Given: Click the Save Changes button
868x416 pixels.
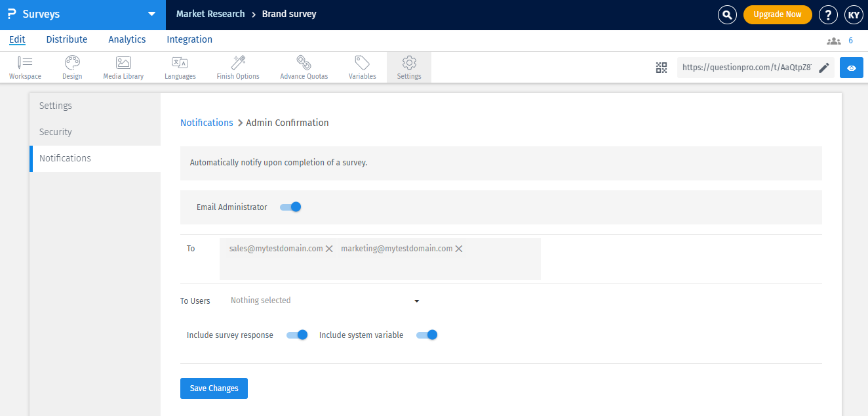Looking at the screenshot, I should point(214,388).
